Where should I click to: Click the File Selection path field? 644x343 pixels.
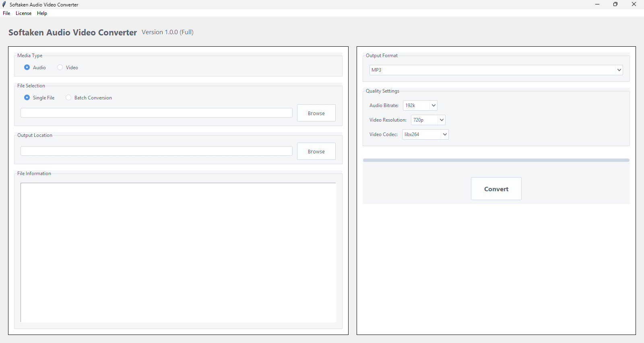156,113
